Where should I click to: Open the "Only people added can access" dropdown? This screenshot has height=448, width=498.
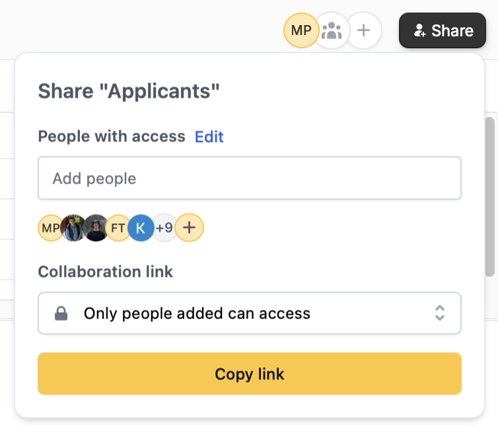point(249,313)
